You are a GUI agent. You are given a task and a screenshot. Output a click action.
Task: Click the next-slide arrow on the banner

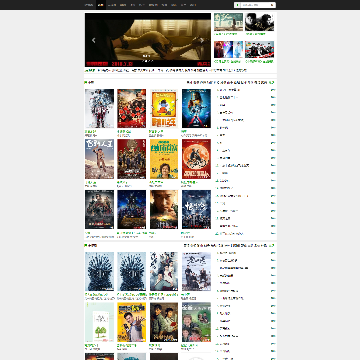(x=202, y=40)
